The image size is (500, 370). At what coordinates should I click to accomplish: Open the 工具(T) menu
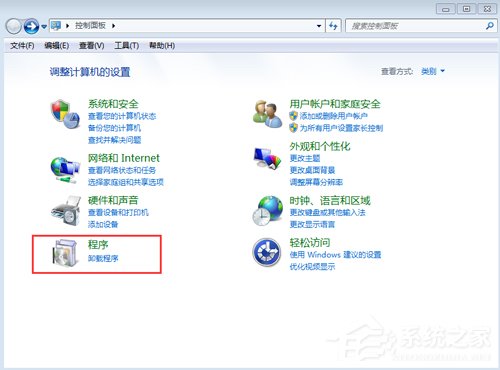click(x=127, y=45)
